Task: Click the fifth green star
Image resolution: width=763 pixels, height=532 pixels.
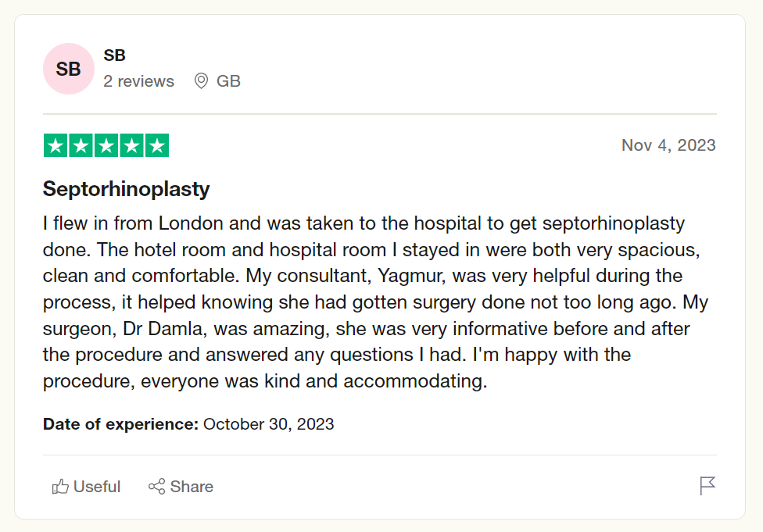Action: (x=157, y=145)
